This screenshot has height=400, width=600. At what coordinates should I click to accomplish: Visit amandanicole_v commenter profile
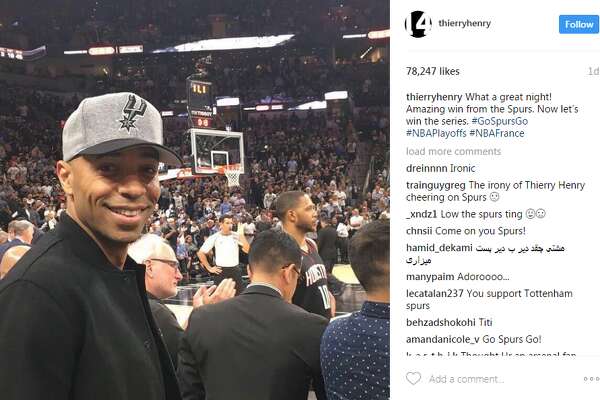tap(443, 340)
